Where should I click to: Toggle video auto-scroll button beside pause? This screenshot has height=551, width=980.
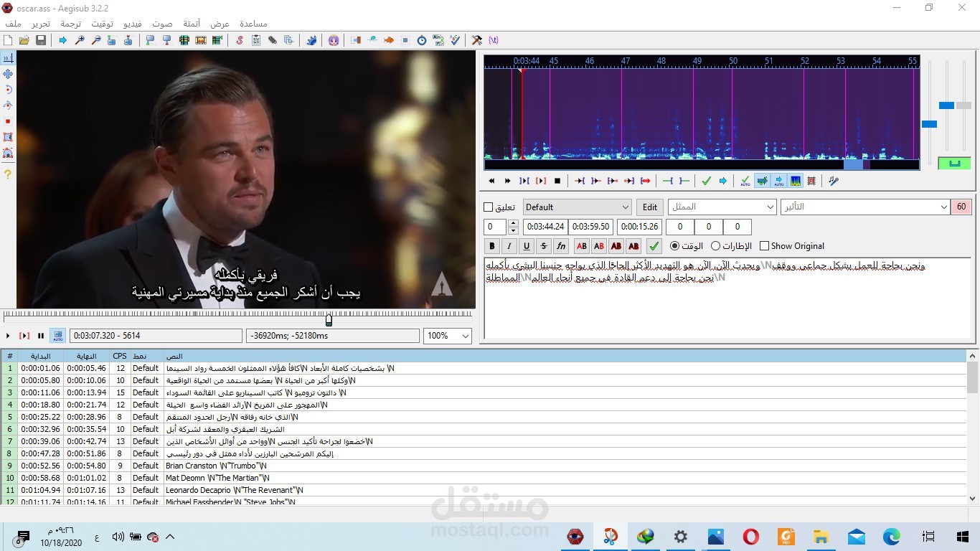coord(57,336)
